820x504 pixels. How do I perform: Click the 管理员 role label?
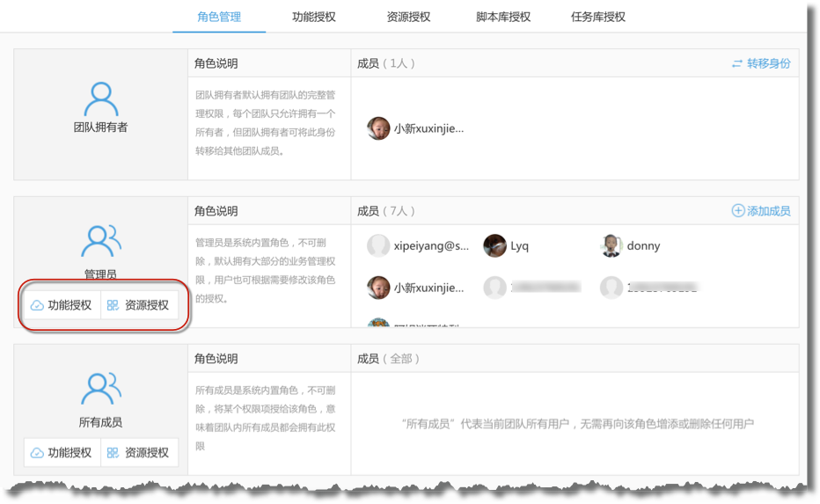[x=100, y=274]
